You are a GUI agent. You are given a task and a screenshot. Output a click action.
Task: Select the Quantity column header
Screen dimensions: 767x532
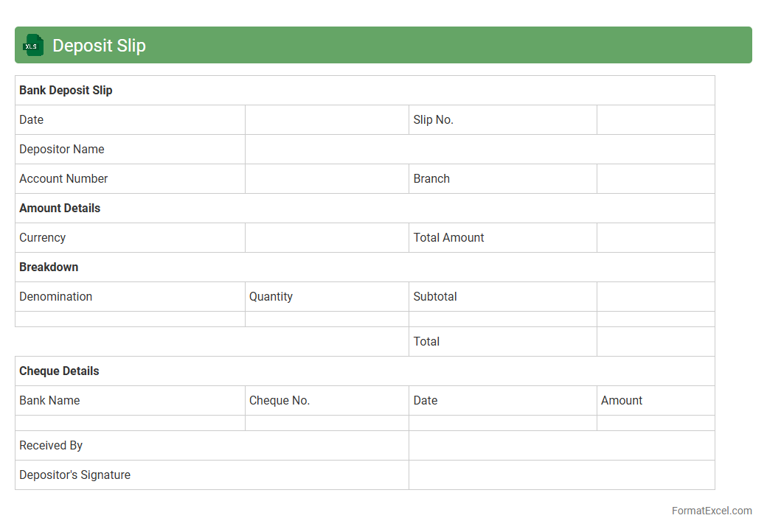pyautogui.click(x=271, y=297)
